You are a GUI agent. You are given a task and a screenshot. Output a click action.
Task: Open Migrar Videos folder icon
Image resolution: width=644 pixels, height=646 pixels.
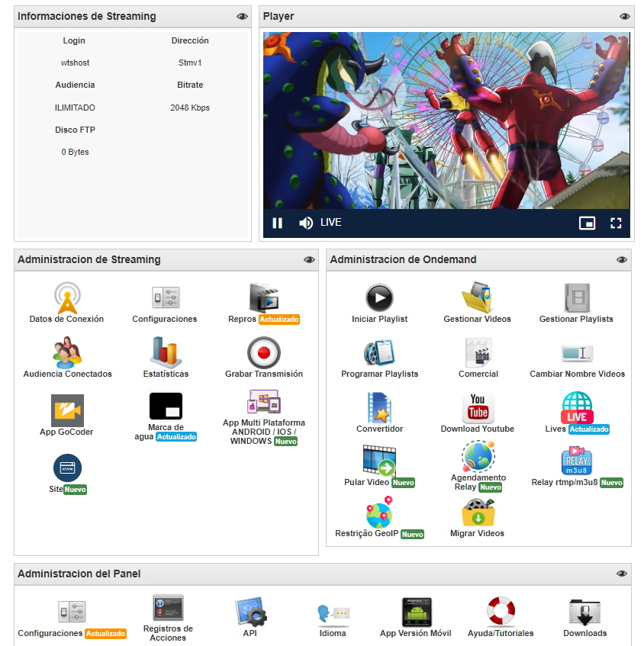pos(478,513)
